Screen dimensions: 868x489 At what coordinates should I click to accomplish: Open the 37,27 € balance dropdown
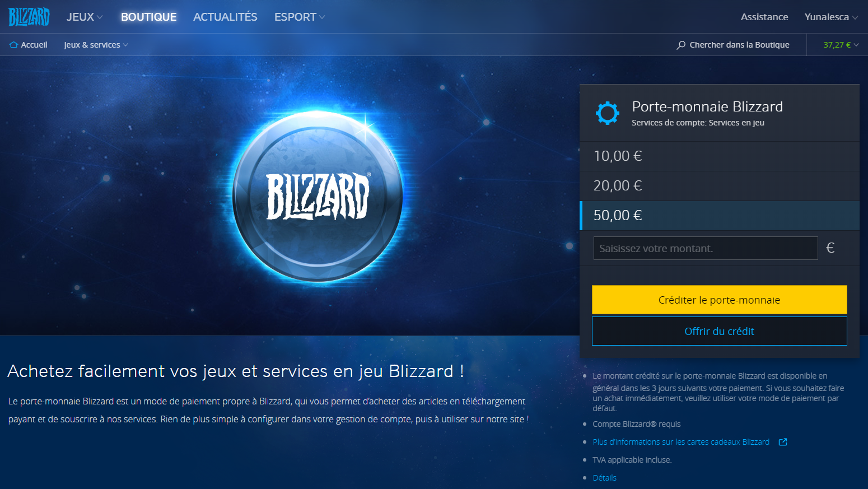pos(841,45)
